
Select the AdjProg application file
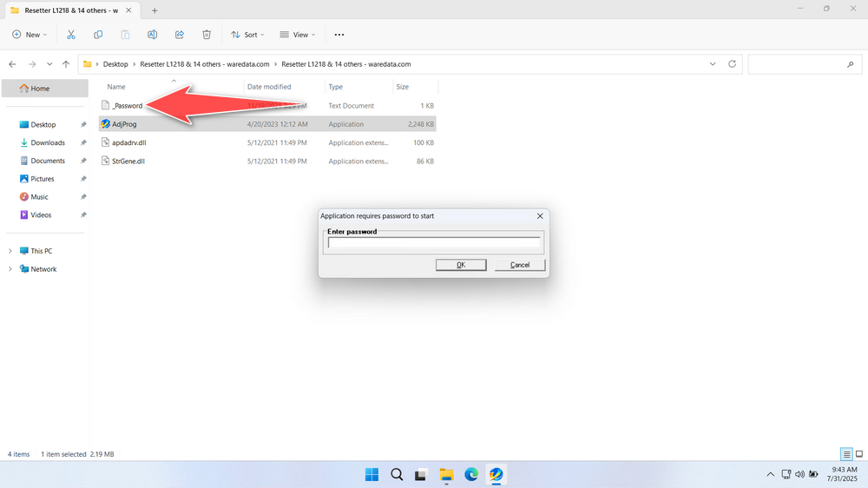[267, 124]
